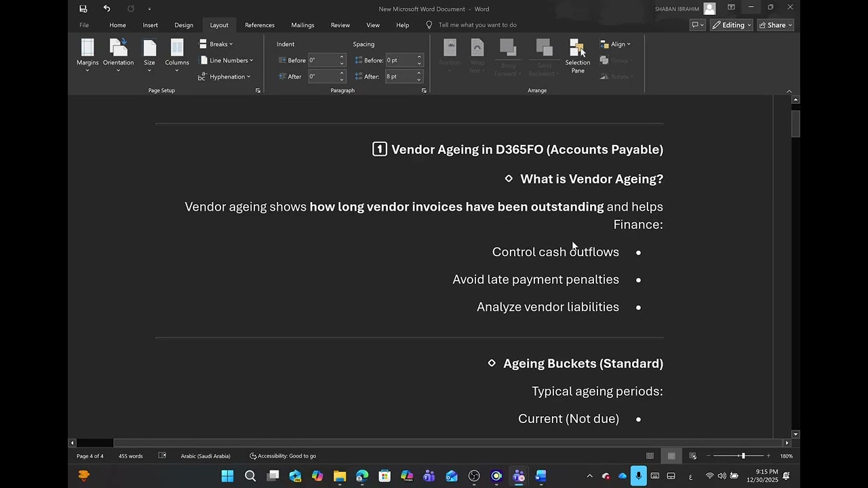
Task: Choose a page Size
Action: point(149,56)
